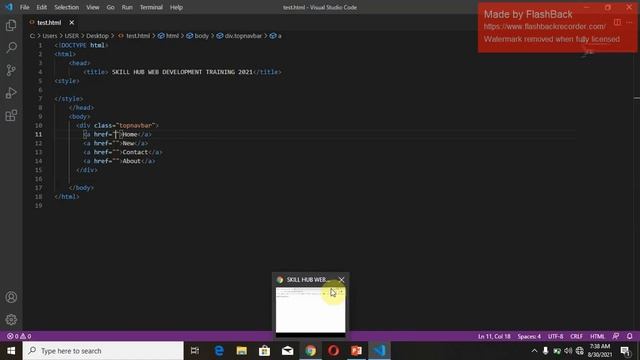Click the taskbar clock and date

click(600, 351)
